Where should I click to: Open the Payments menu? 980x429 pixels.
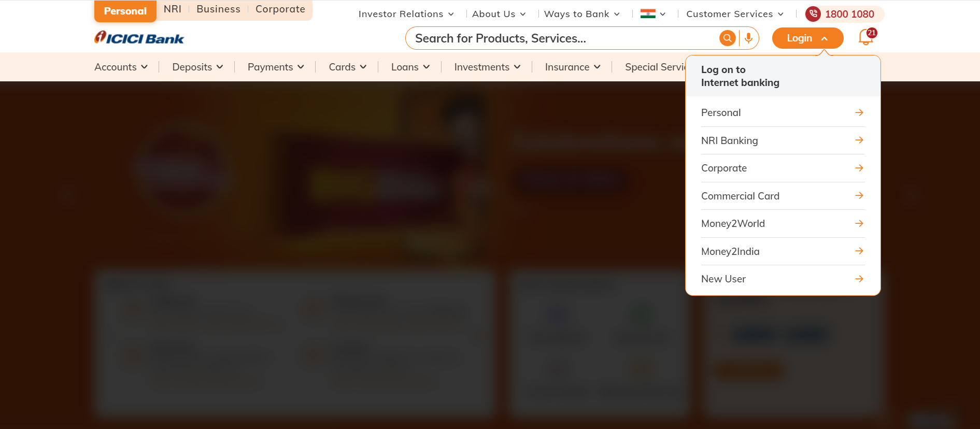[x=276, y=67]
